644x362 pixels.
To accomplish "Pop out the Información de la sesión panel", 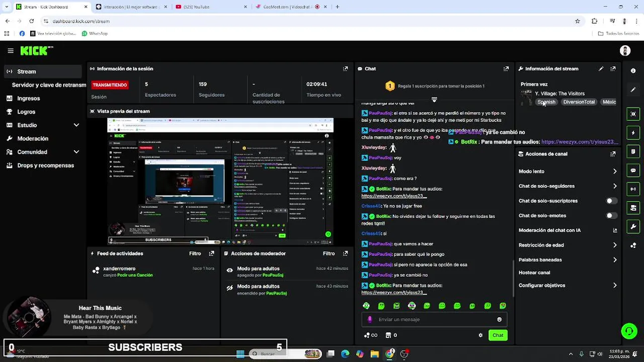I will [345, 69].
